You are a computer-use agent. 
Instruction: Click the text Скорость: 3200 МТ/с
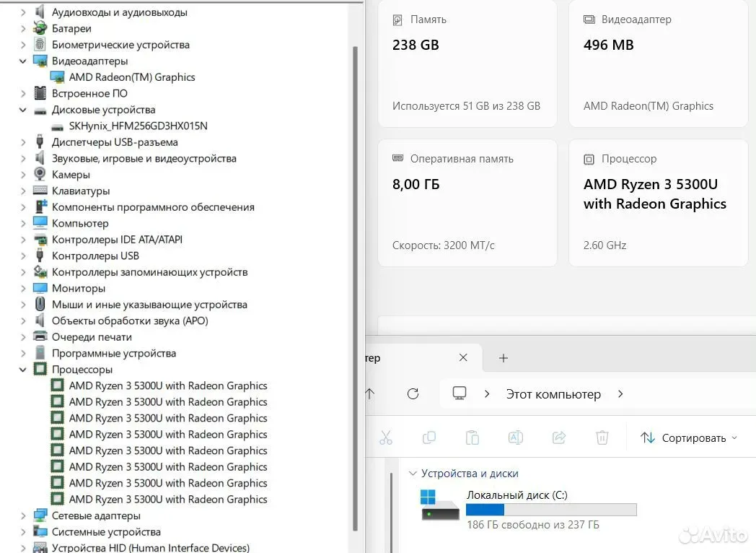443,245
